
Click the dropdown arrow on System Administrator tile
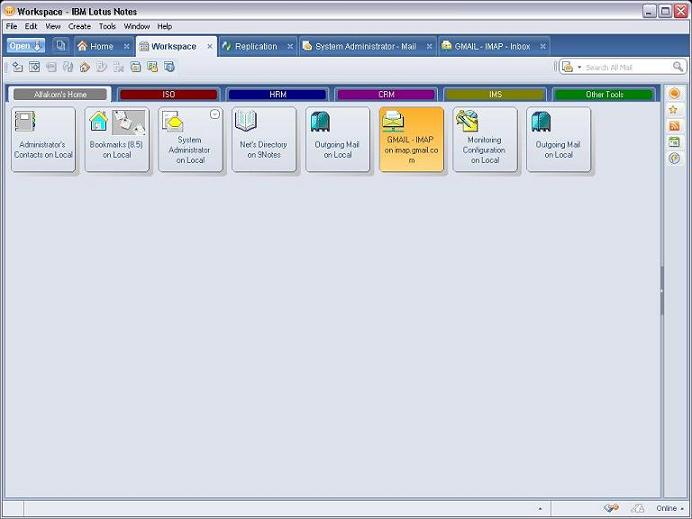pos(215,114)
